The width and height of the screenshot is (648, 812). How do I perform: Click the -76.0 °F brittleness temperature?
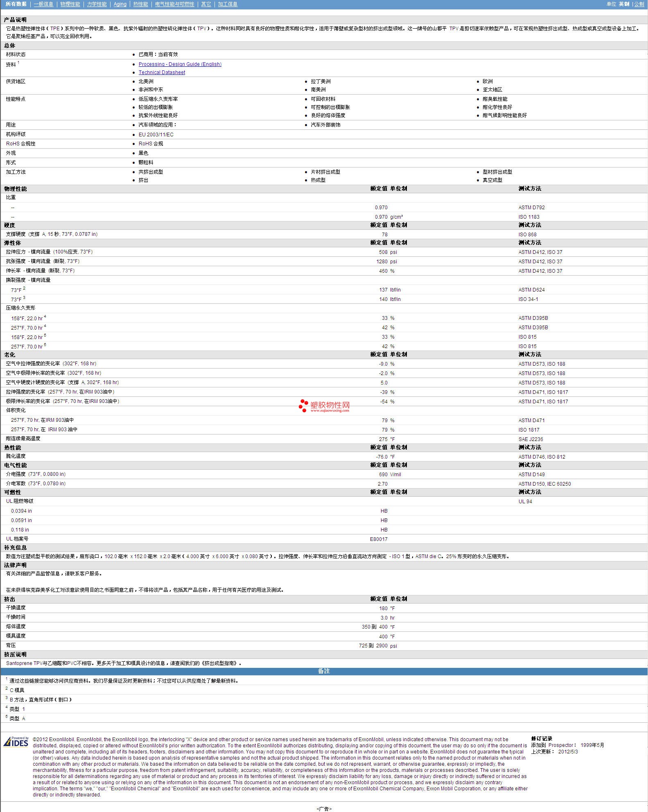(385, 457)
